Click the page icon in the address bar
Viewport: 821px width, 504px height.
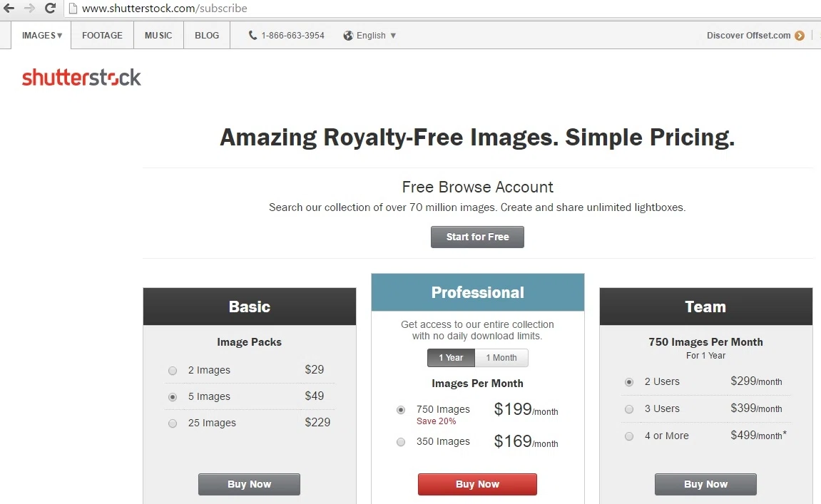tap(73, 8)
